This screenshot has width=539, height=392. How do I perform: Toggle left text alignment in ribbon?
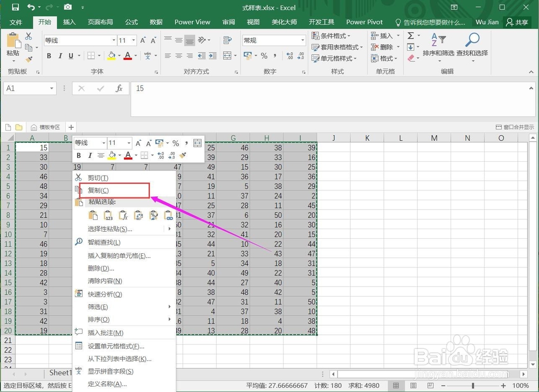[168, 56]
